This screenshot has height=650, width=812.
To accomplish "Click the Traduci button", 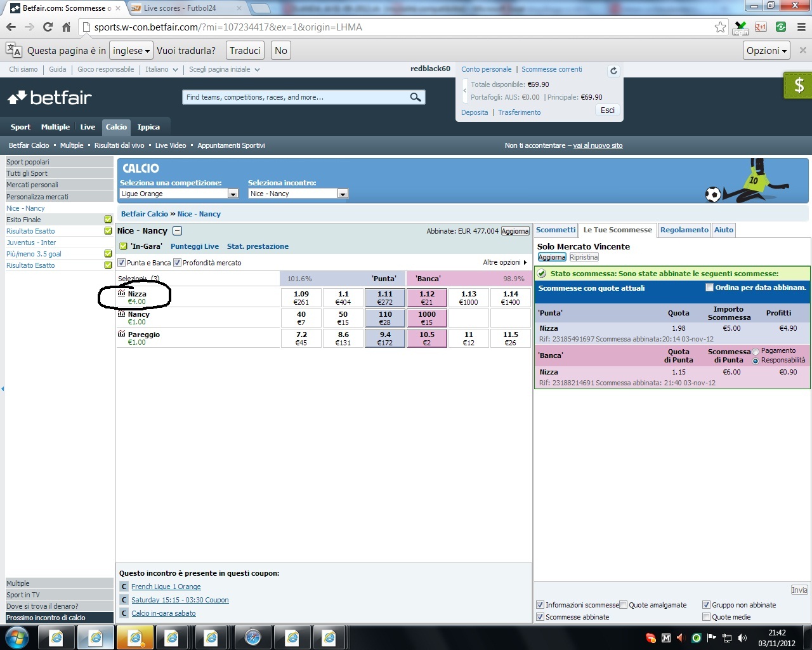I will point(245,50).
